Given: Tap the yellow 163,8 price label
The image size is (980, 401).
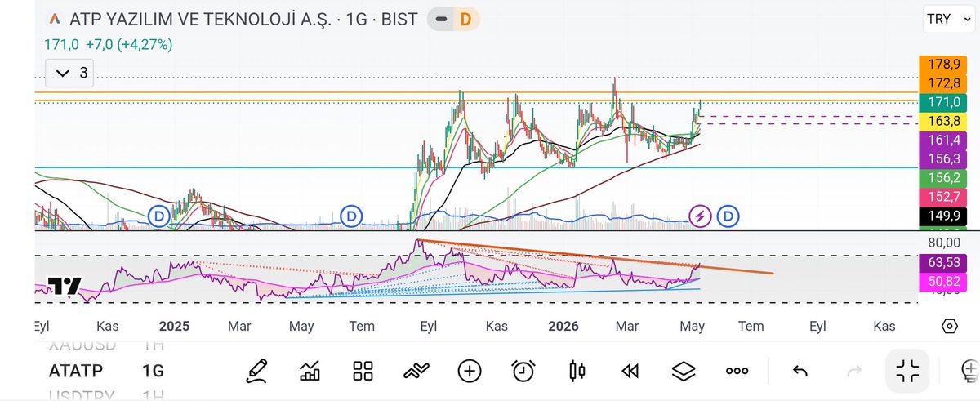Looking at the screenshot, I should coord(943,122).
